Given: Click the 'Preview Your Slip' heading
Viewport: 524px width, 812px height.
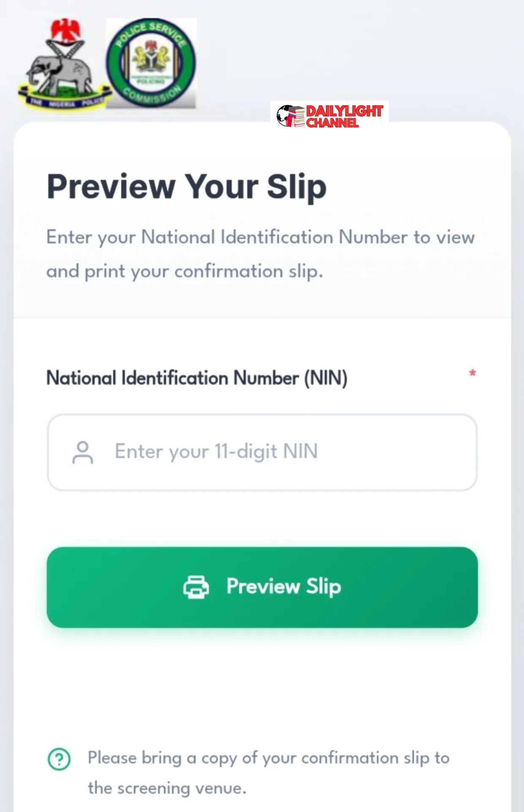Looking at the screenshot, I should tap(186, 186).
